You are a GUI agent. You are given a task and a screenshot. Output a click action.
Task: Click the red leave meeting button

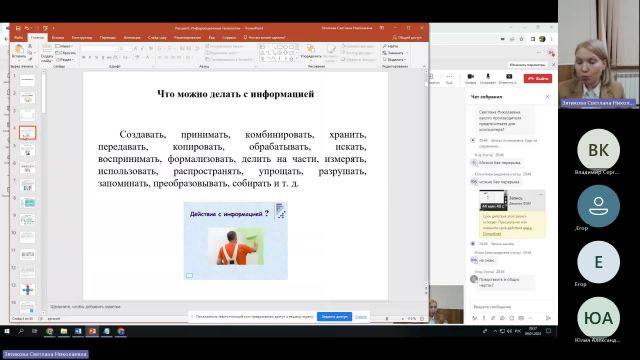[538, 78]
